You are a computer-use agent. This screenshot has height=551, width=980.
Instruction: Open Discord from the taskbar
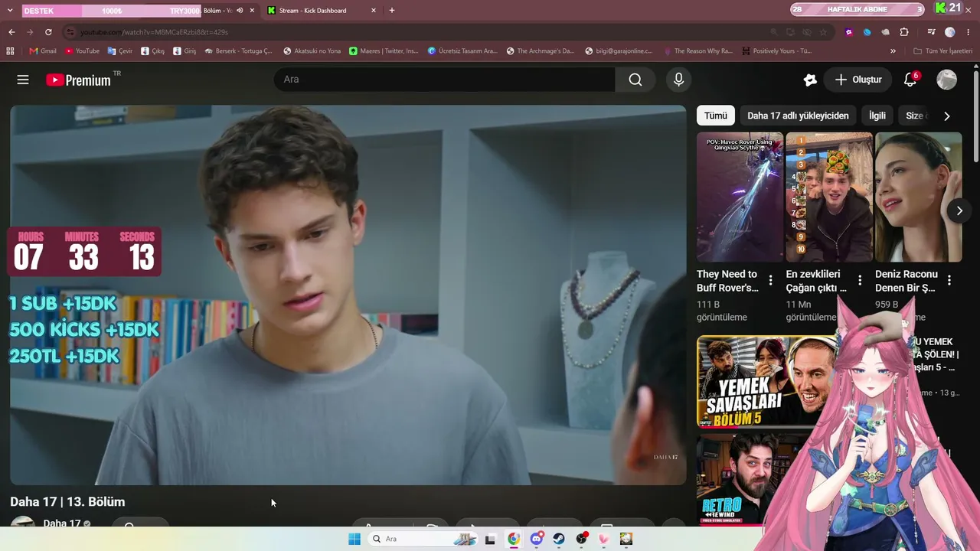tap(536, 539)
